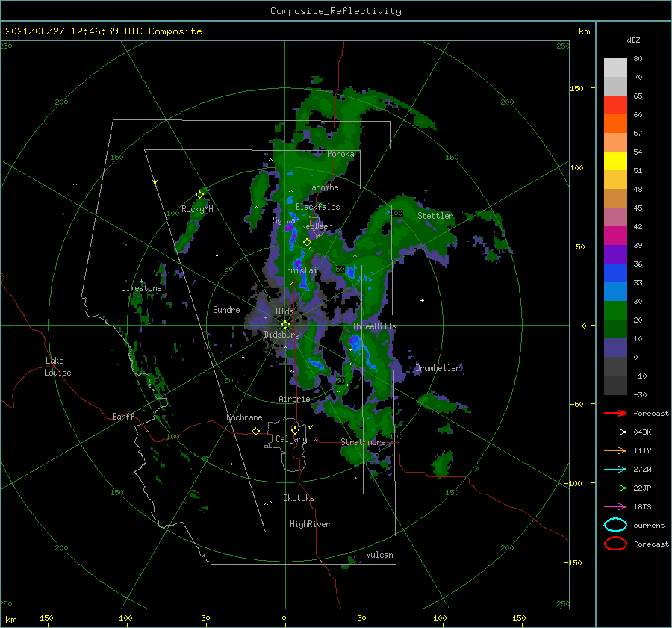Click the Strathmore town label
This screenshot has width=672, height=628.
[x=363, y=442]
